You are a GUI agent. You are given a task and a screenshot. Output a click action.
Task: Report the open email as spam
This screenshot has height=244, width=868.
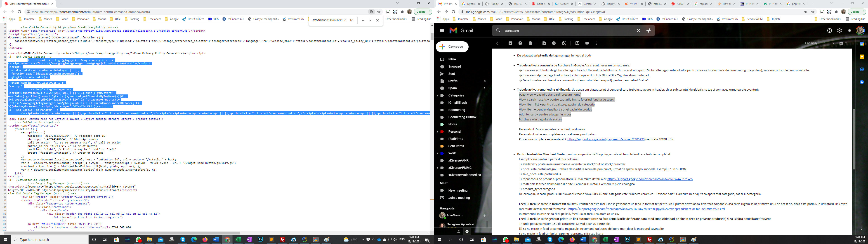[x=520, y=43]
